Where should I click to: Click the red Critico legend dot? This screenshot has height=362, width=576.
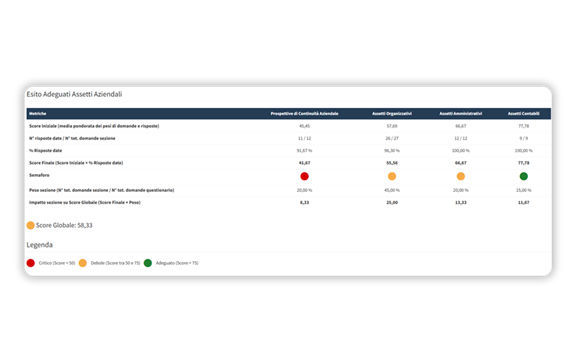click(30, 263)
